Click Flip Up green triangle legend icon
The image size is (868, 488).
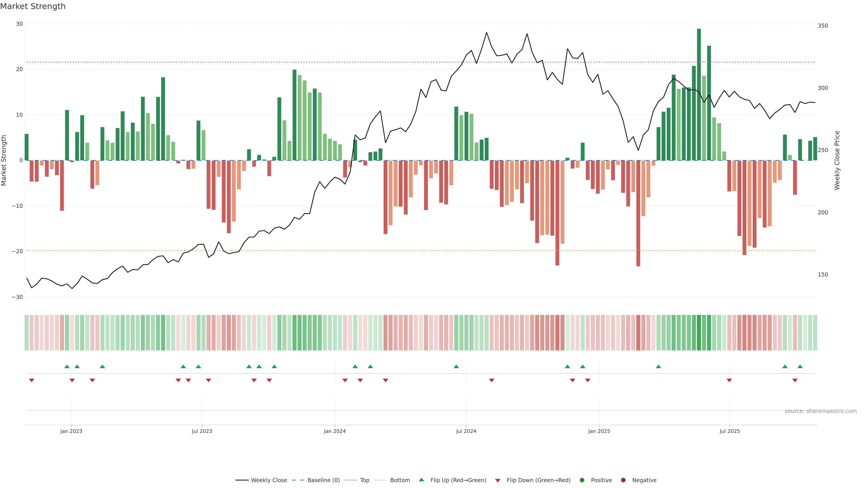[x=421, y=480]
